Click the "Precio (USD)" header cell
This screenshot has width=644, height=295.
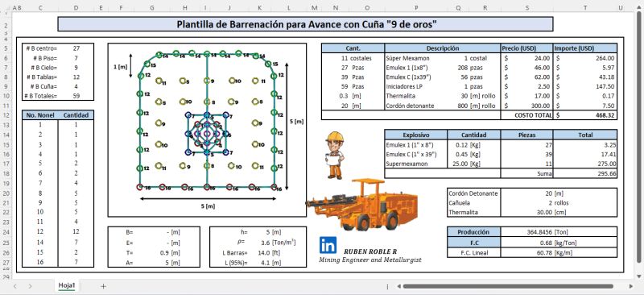[x=527, y=48]
